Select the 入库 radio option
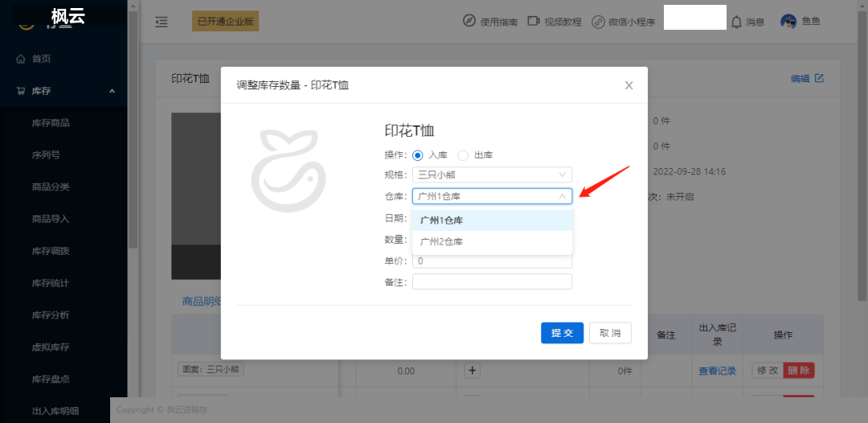The image size is (868, 423). [418, 155]
